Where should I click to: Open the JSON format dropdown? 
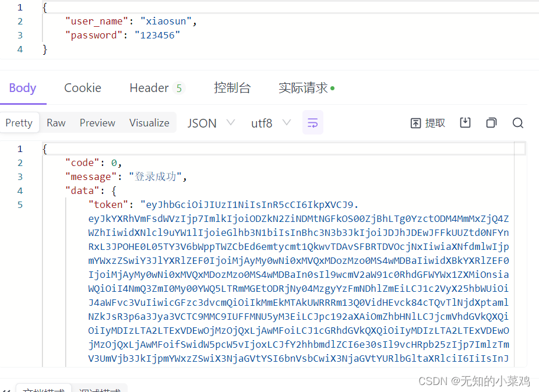[x=211, y=123]
